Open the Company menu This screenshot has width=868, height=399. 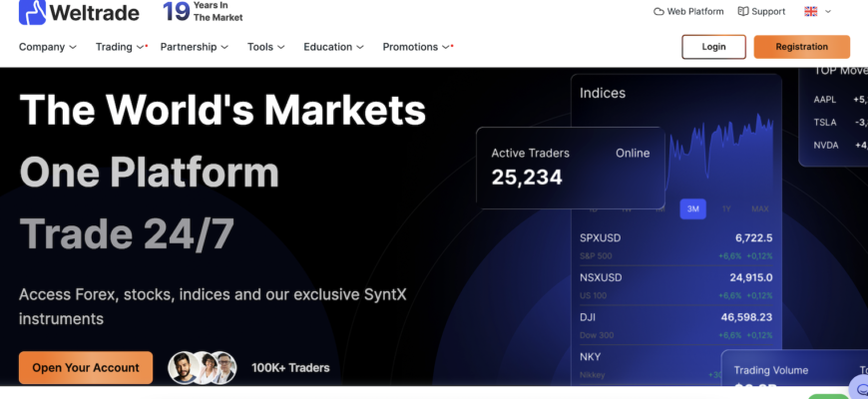pos(48,47)
